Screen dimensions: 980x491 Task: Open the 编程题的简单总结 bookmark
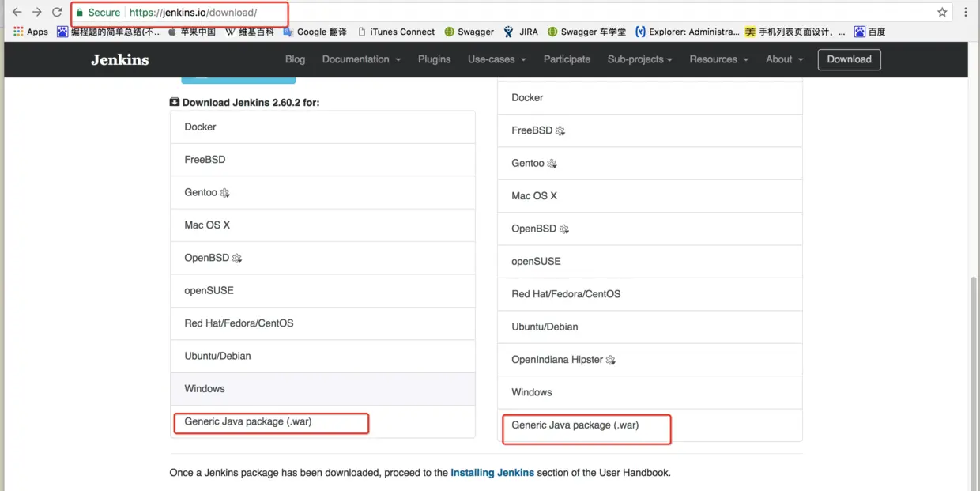pos(108,32)
